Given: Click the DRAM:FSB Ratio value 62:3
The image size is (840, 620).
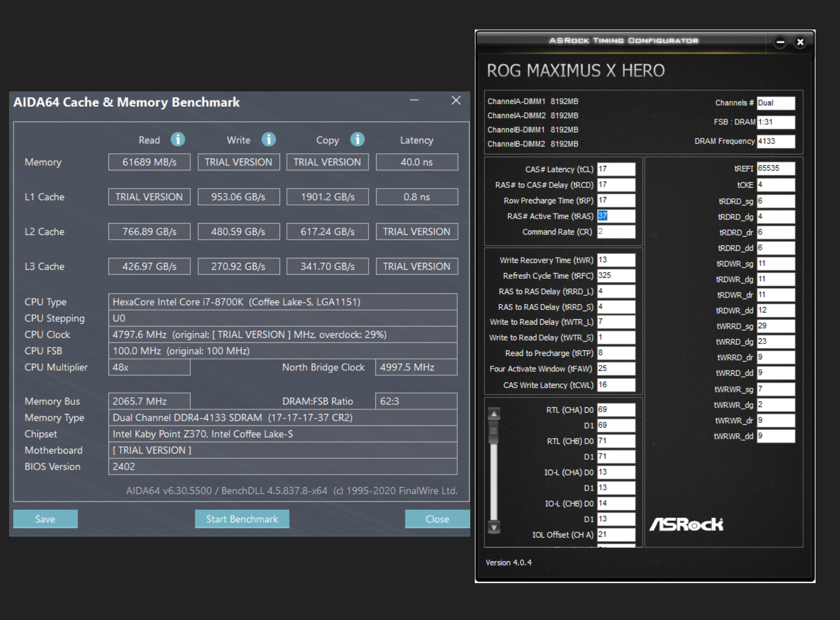Looking at the screenshot, I should [416, 401].
